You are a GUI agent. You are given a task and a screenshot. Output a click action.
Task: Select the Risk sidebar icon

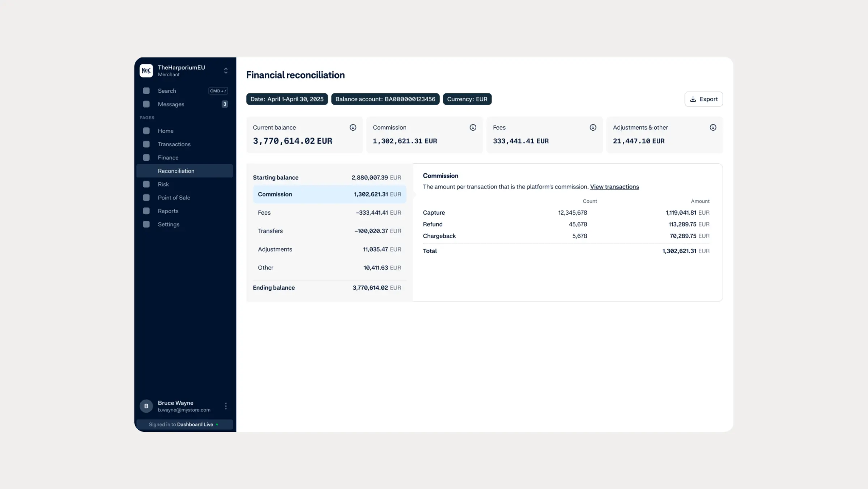click(x=146, y=184)
